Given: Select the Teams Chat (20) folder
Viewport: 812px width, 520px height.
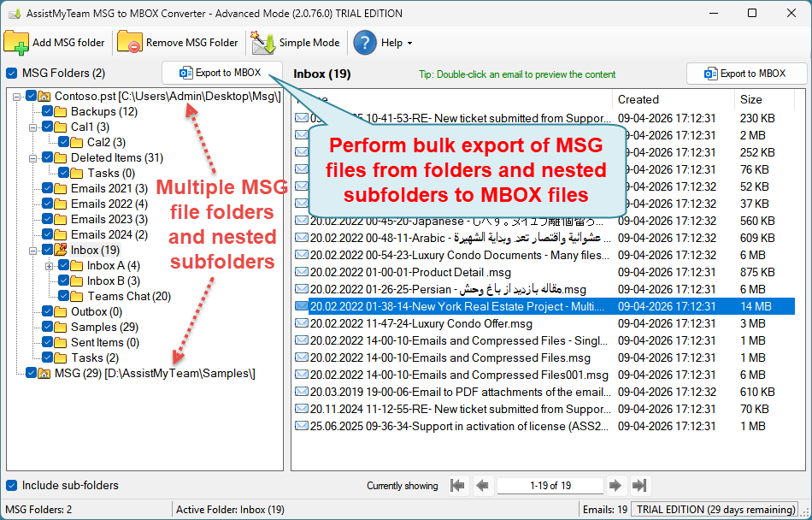Looking at the screenshot, I should 128,297.
